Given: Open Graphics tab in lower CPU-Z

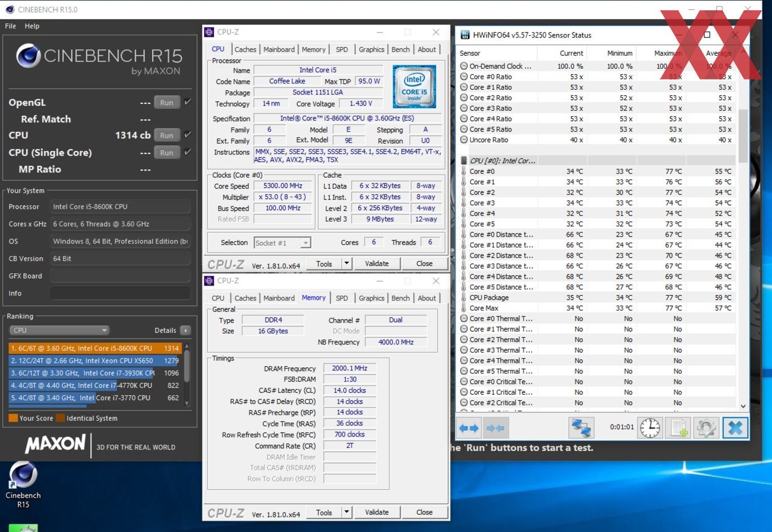Looking at the screenshot, I should click(371, 298).
